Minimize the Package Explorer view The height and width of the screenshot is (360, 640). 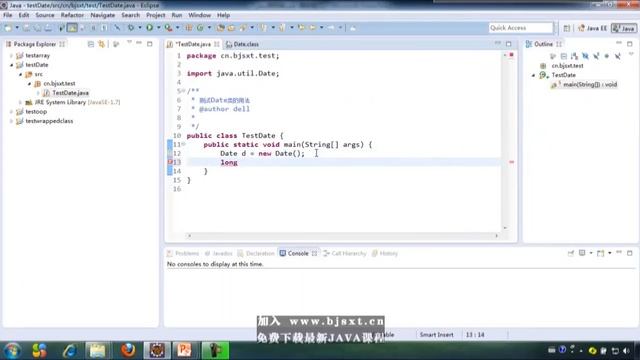139,43
